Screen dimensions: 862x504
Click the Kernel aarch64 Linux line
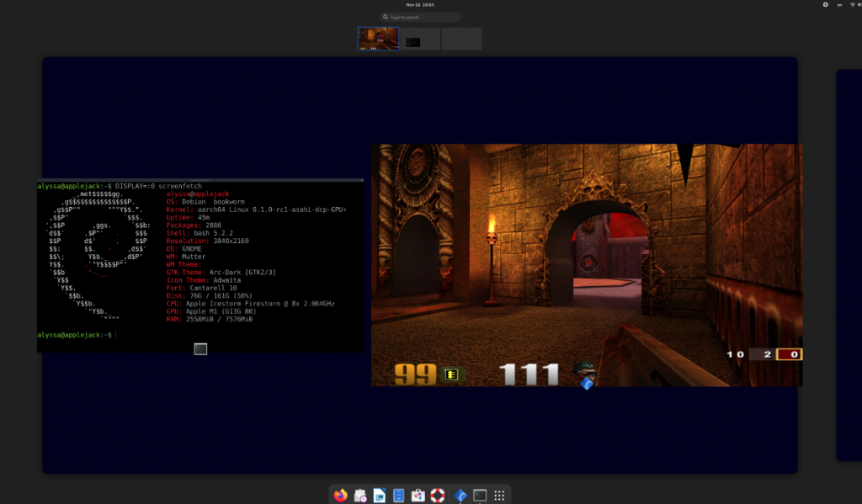pyautogui.click(x=256, y=210)
